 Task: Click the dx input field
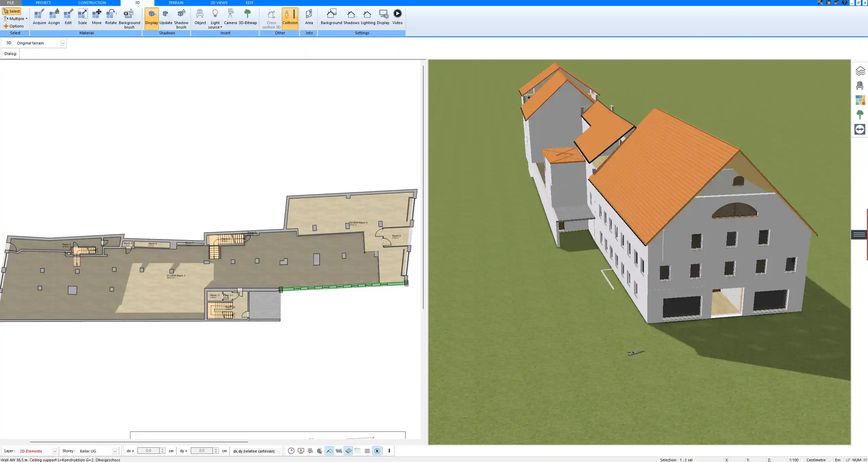pyautogui.click(x=148, y=451)
